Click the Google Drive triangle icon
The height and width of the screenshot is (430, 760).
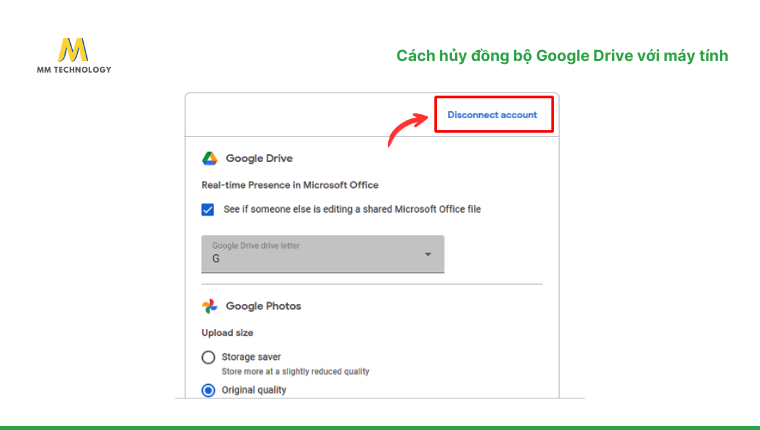click(210, 159)
